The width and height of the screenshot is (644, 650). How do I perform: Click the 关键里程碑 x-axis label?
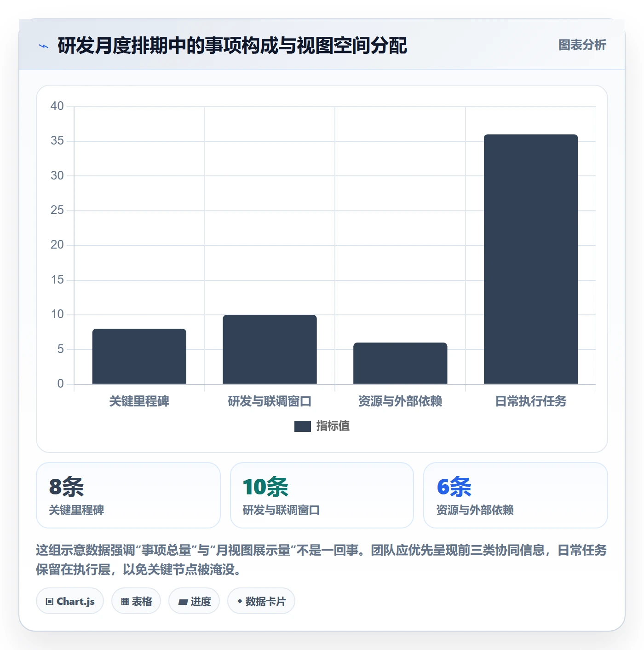[139, 401]
